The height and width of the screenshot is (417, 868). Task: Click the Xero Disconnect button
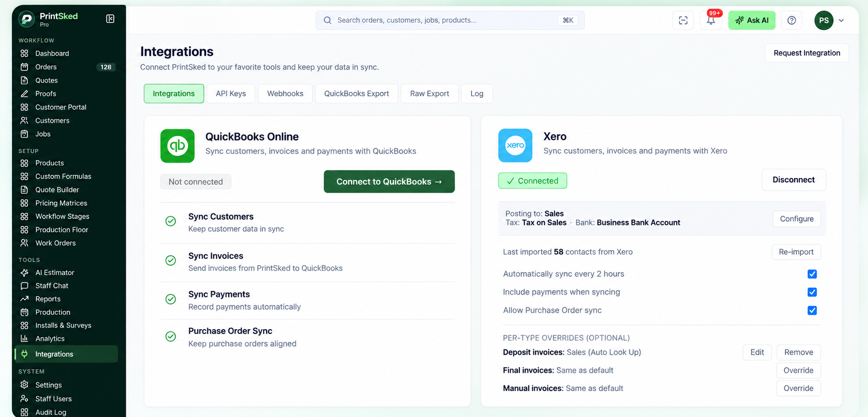(x=794, y=179)
